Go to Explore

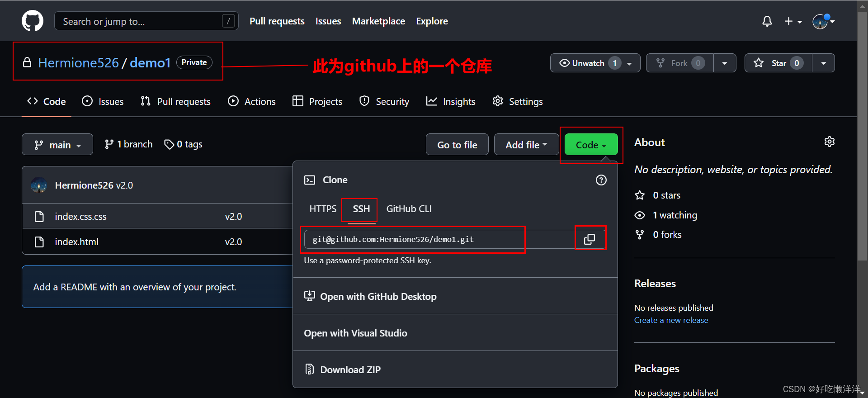pos(432,21)
